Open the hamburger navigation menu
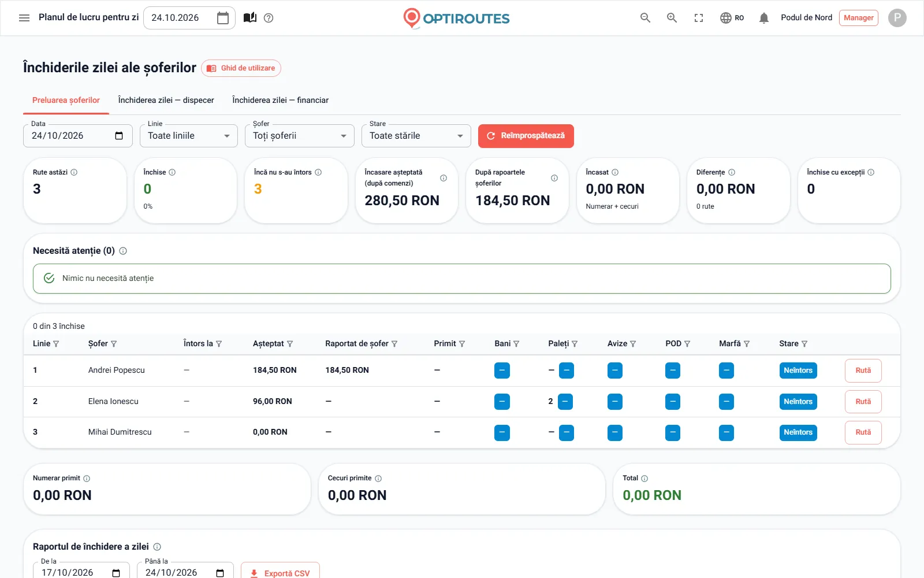Image resolution: width=924 pixels, height=578 pixels. [24, 18]
